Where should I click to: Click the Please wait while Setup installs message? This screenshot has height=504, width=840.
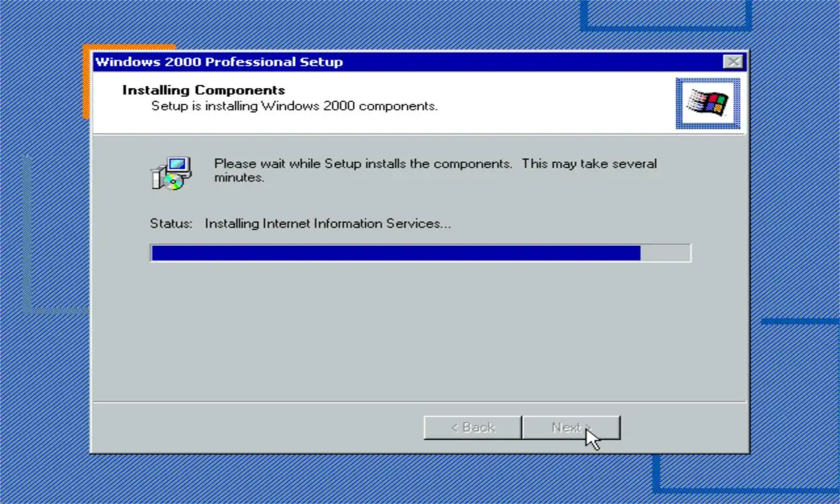tap(436, 170)
